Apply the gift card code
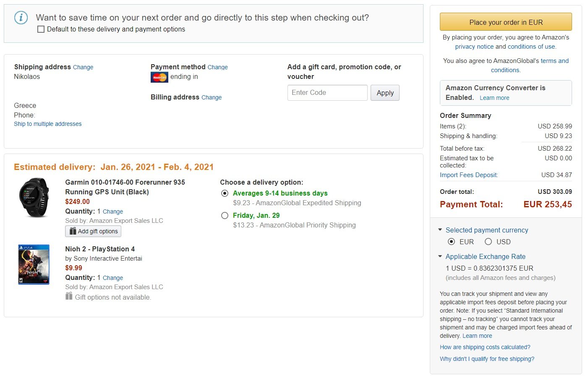The height and width of the screenshot is (376, 588). [385, 93]
